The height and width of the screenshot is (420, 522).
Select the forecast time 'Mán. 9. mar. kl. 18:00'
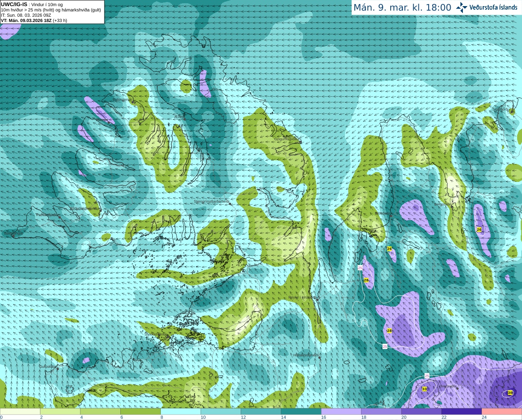402,8
